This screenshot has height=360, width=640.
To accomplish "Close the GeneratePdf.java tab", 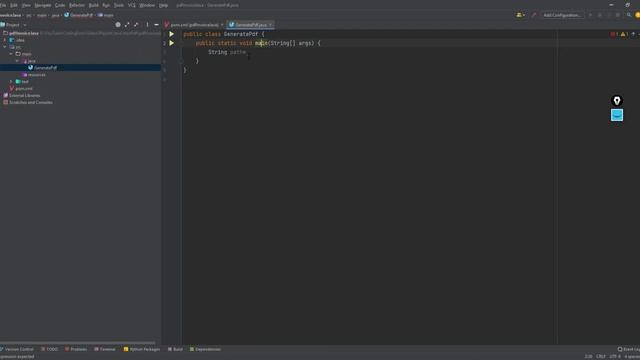I will point(270,25).
